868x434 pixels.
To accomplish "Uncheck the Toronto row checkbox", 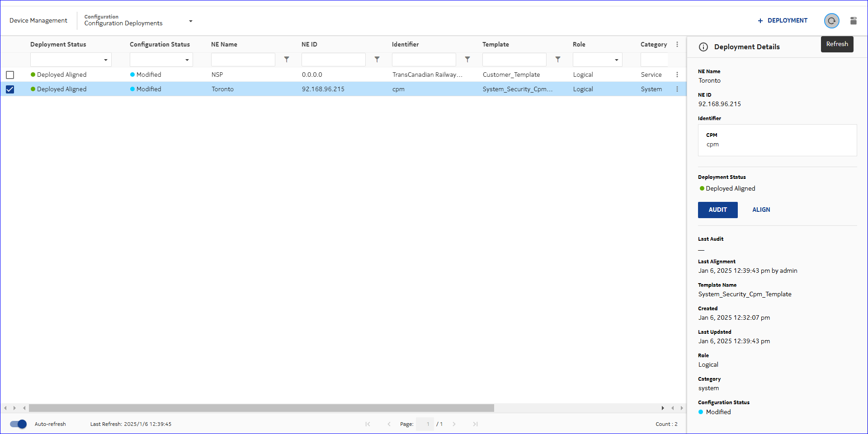I will click(10, 89).
